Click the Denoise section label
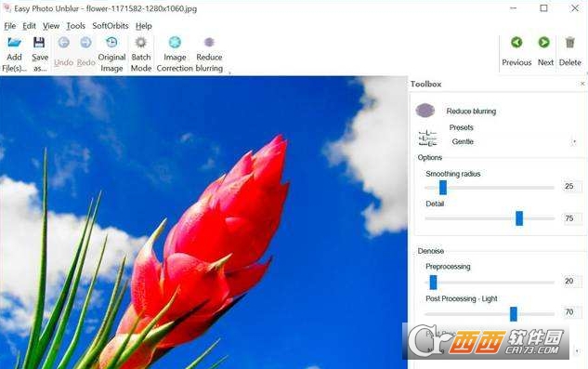 [430, 251]
